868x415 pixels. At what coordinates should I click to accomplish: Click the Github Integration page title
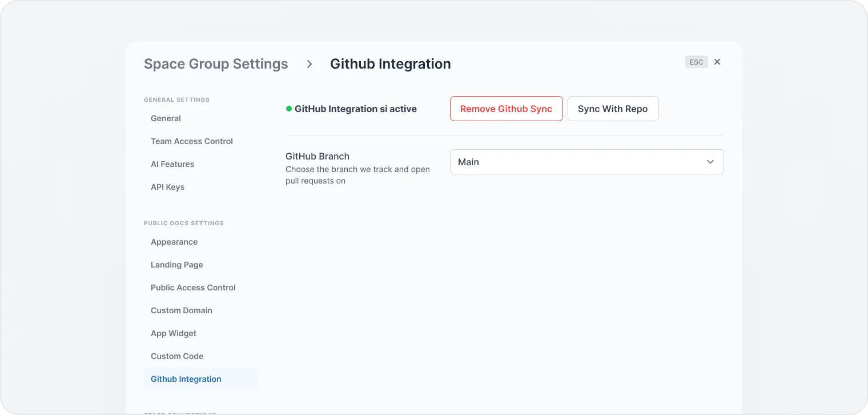click(391, 64)
